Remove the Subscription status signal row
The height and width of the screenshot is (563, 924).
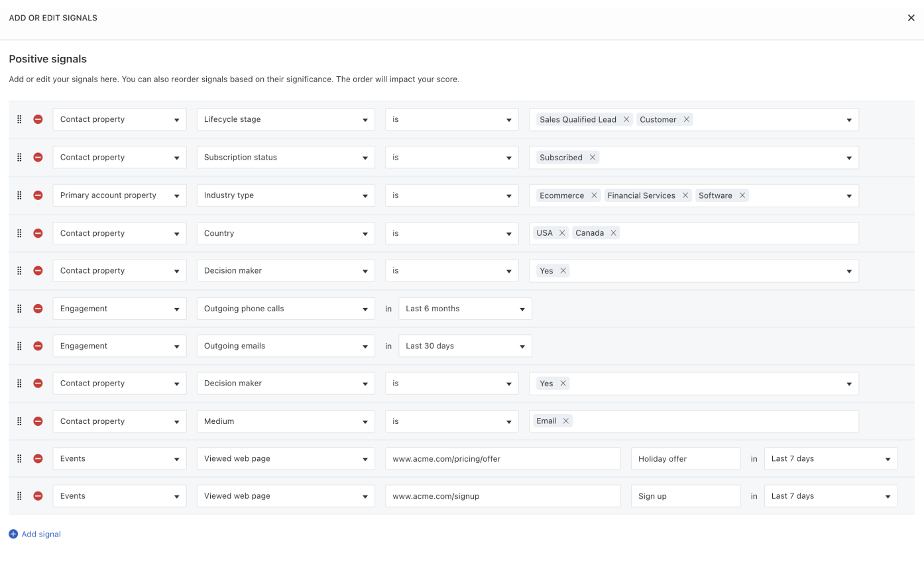pyautogui.click(x=38, y=158)
